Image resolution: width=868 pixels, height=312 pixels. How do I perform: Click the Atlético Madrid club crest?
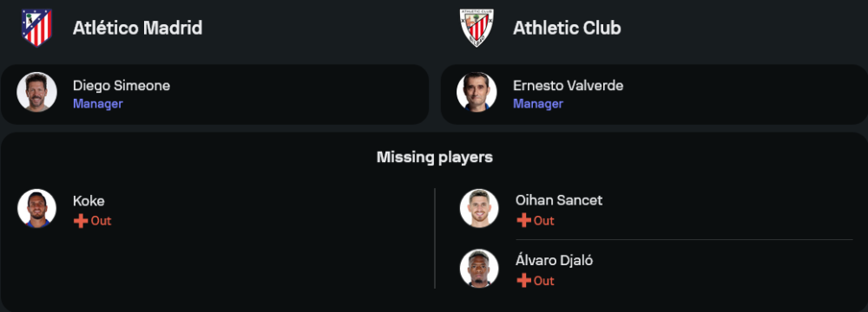click(x=36, y=28)
